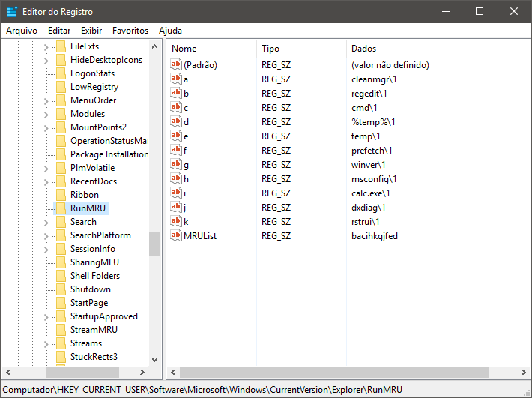Click the LowRegistry folder icon
This screenshot has height=398, width=532.
coord(61,87)
